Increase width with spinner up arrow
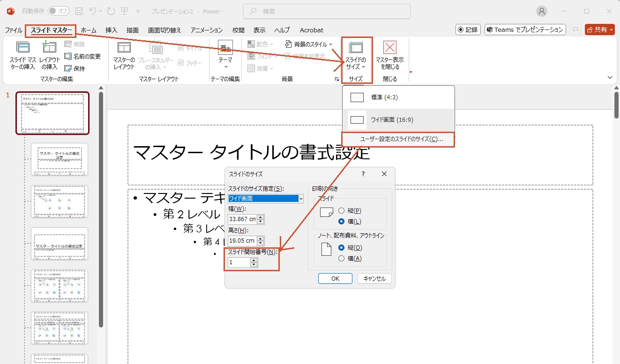Image resolution: width=620 pixels, height=364 pixels. click(x=261, y=216)
